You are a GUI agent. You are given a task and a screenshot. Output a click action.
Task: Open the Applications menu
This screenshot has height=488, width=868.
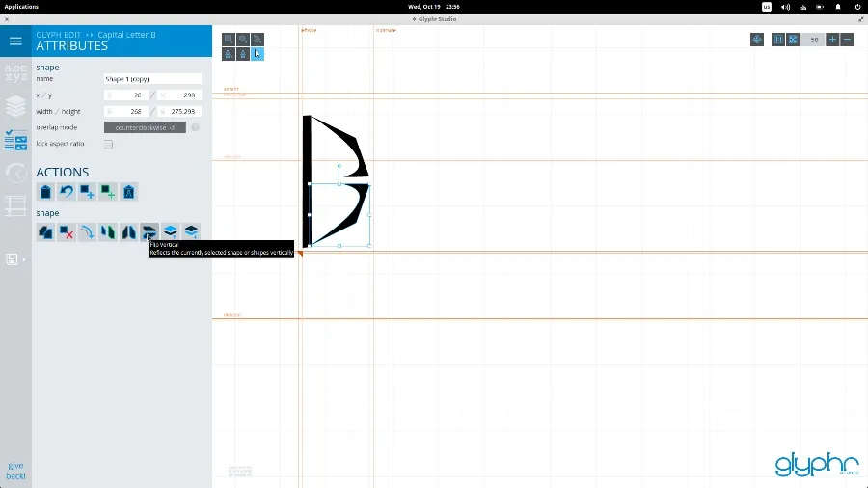pyautogui.click(x=22, y=6)
